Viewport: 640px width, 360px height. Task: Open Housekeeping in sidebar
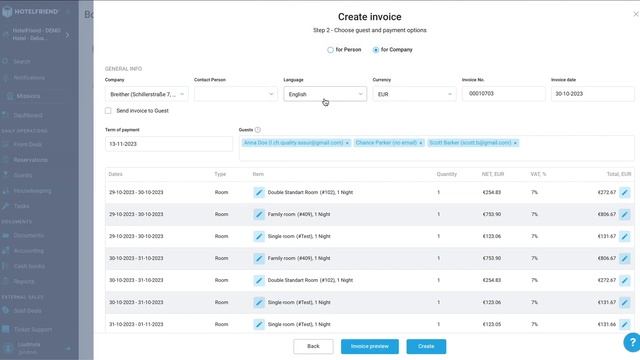(x=32, y=191)
